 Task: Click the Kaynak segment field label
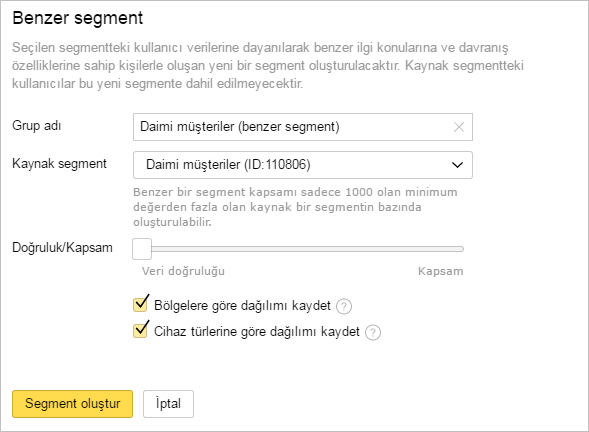click(x=59, y=164)
